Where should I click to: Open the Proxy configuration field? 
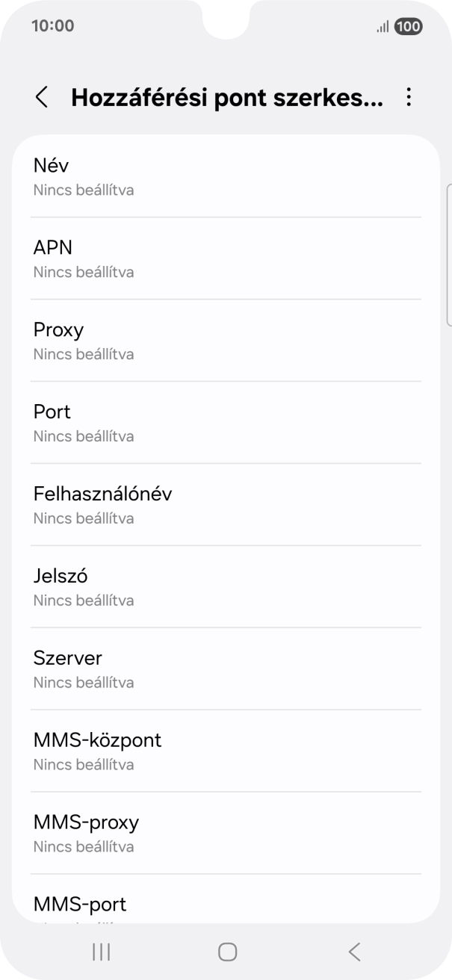pos(226,341)
